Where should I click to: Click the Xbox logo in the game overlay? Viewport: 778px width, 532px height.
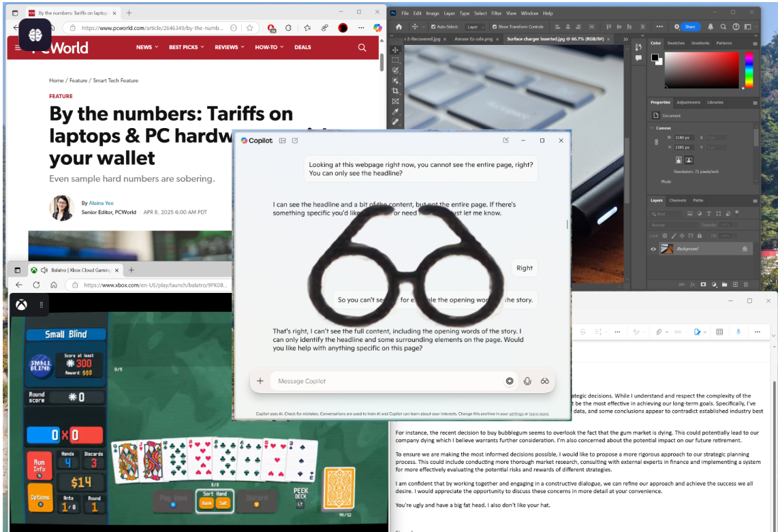(21, 304)
